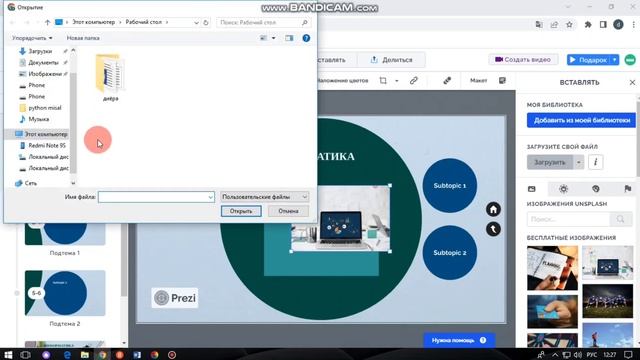Image resolution: width=640 pixels, height=360 pixels.
Task: Open the green user avatar menu
Action: pos(630,60)
